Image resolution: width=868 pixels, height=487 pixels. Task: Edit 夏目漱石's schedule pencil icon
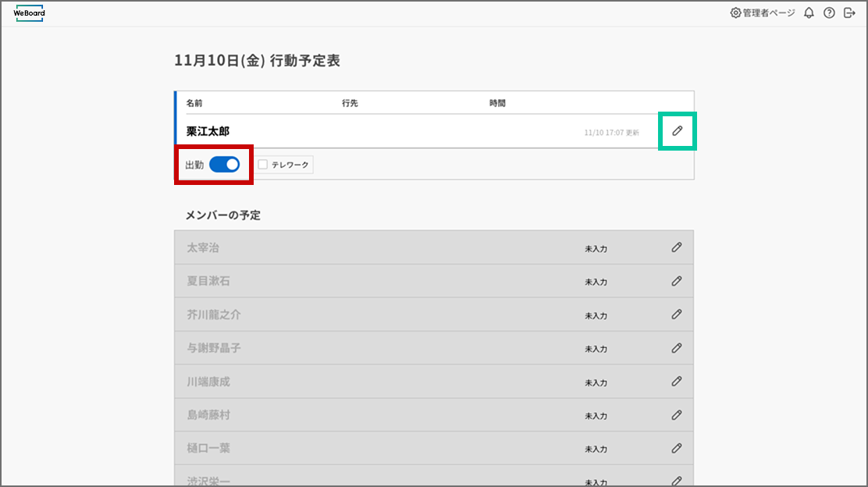[676, 281]
